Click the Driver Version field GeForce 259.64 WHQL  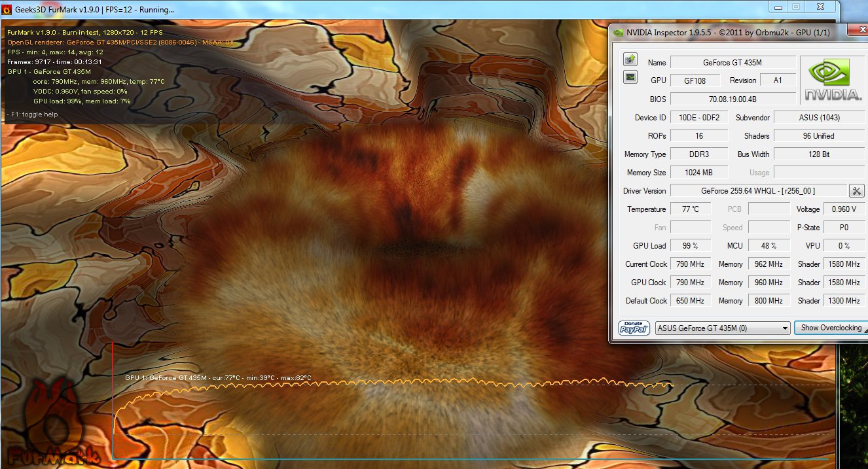point(758,191)
